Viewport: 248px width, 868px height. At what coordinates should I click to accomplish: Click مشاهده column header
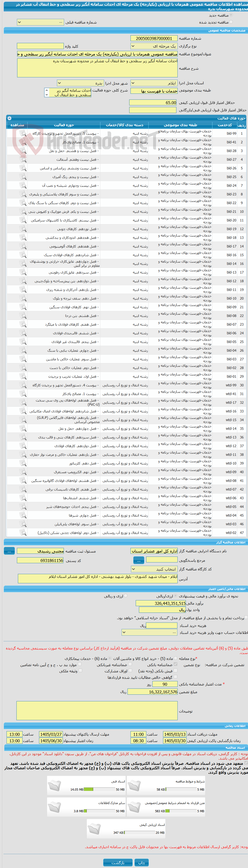click(17, 125)
